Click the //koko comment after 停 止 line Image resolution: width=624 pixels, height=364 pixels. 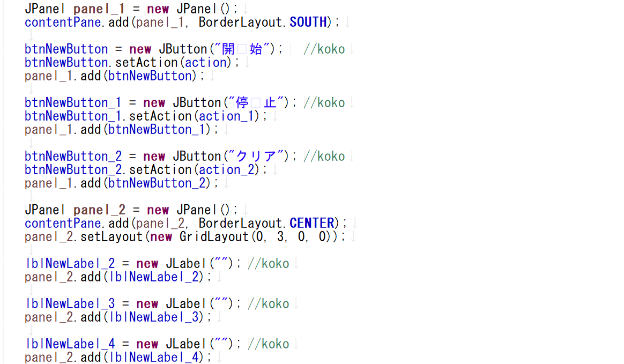point(324,102)
